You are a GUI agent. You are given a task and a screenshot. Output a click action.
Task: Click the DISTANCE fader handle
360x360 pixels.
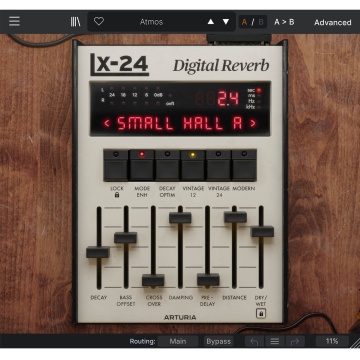point(235,217)
